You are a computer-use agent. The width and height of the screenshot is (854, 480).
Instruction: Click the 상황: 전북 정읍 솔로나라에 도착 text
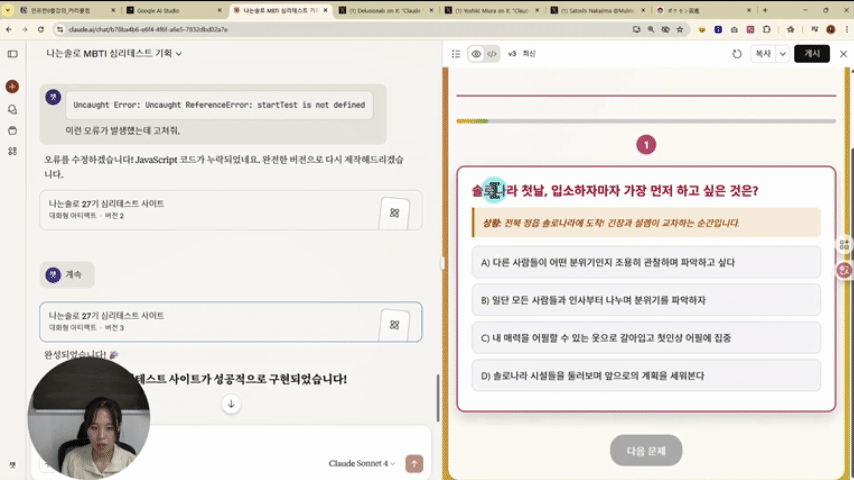[611, 223]
